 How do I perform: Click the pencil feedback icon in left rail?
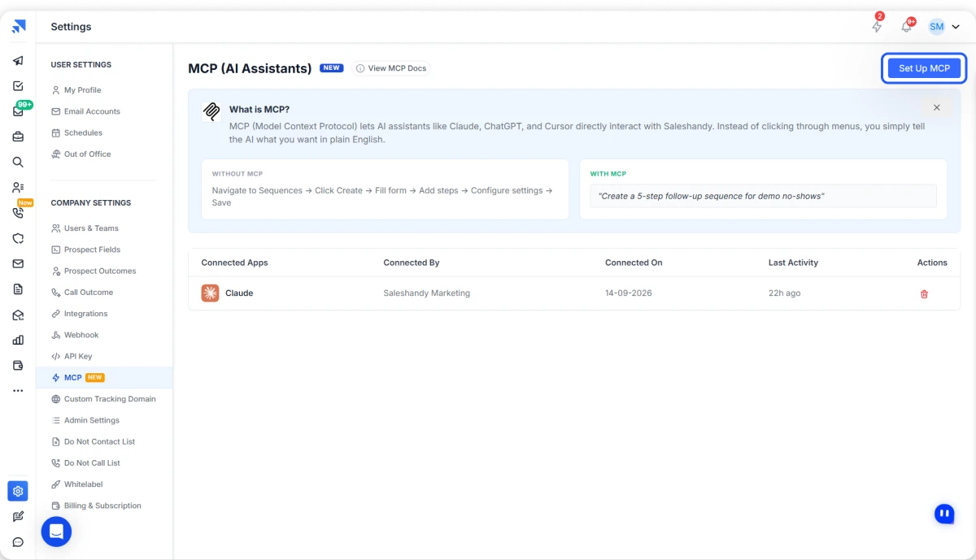point(18,516)
